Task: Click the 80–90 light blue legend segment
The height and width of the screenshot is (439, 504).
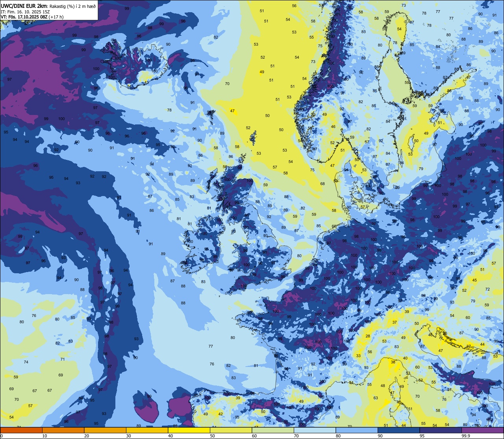Action: click(357, 430)
